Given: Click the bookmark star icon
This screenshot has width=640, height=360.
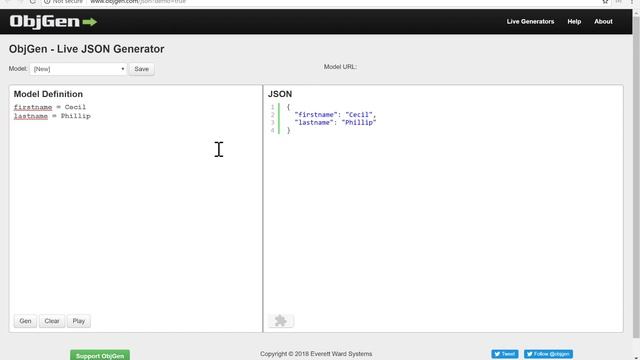Looking at the screenshot, I should (x=605, y=2).
